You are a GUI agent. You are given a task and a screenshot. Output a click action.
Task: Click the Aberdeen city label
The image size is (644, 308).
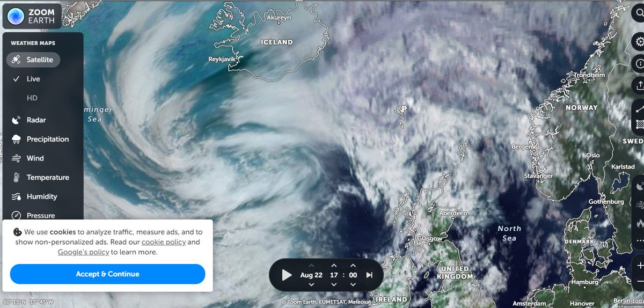(453, 214)
